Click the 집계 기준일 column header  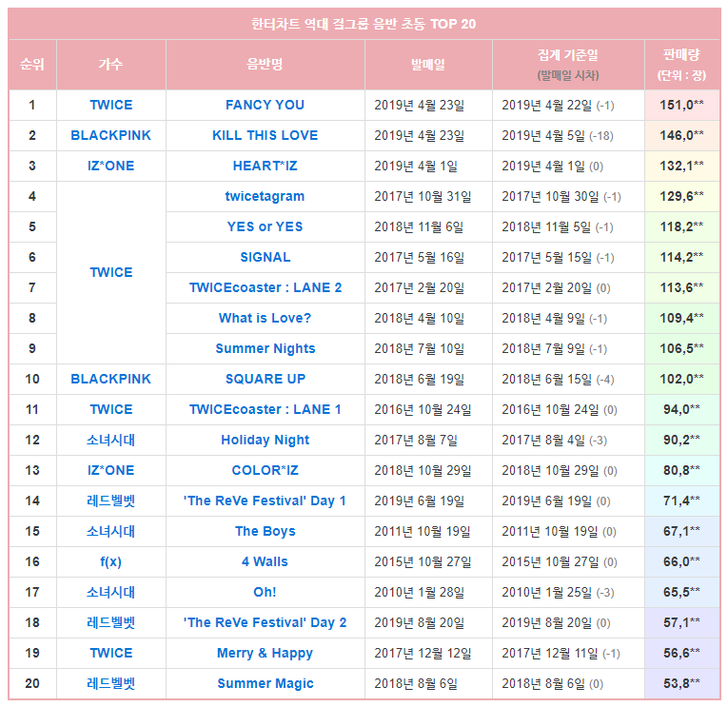click(x=568, y=55)
